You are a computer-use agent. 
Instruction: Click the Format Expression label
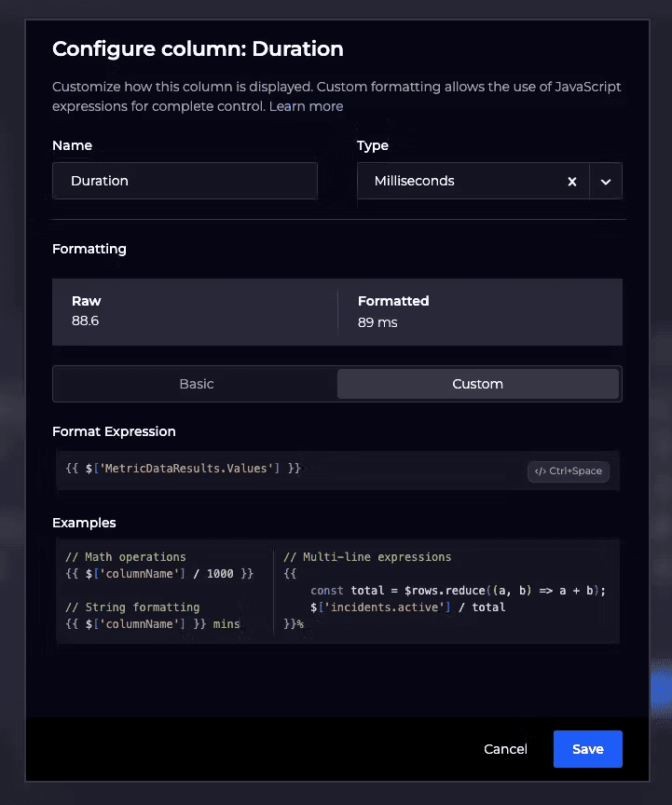[x=114, y=431]
